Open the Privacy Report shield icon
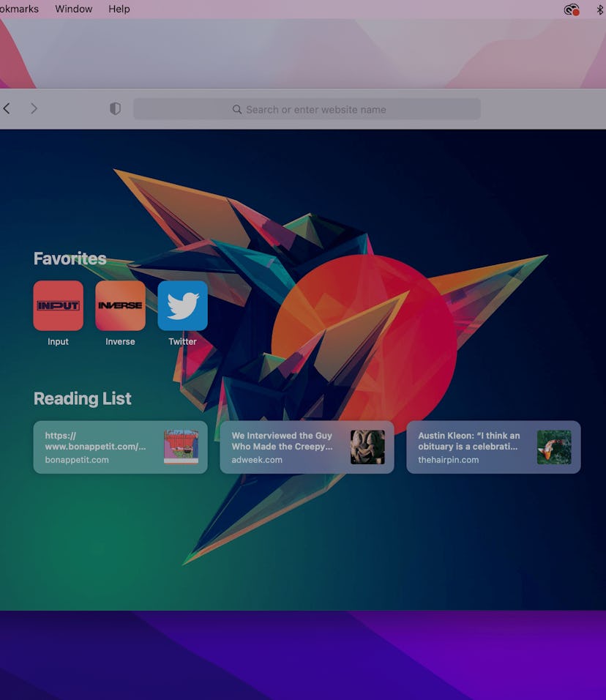The image size is (606, 700). pos(115,109)
